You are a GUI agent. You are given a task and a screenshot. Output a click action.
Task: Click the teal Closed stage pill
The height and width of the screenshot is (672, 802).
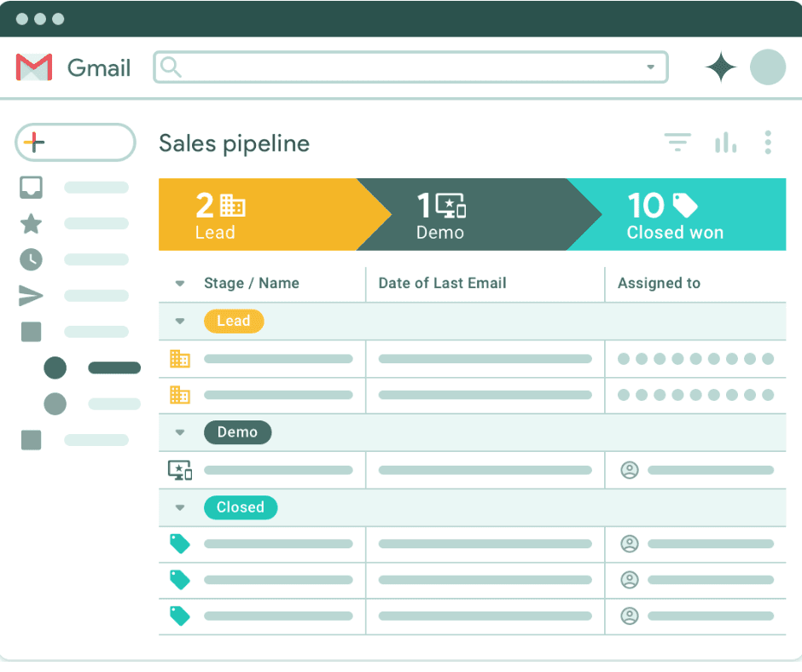(x=241, y=507)
